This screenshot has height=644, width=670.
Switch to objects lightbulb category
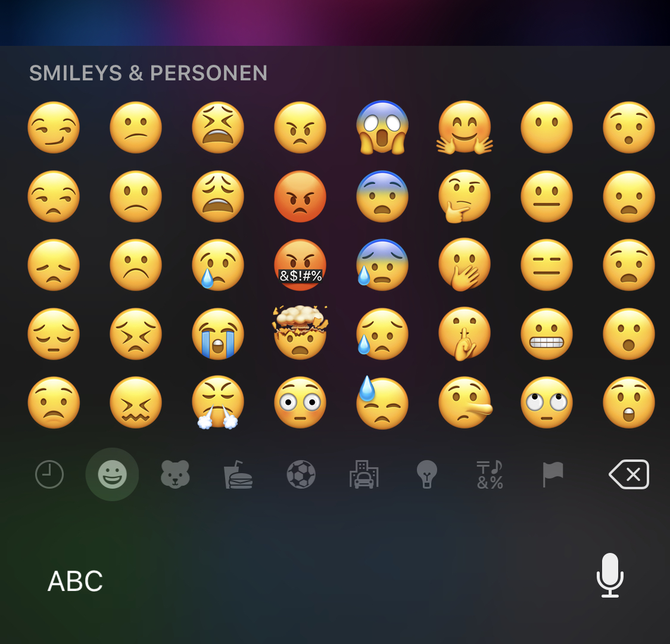click(x=427, y=474)
